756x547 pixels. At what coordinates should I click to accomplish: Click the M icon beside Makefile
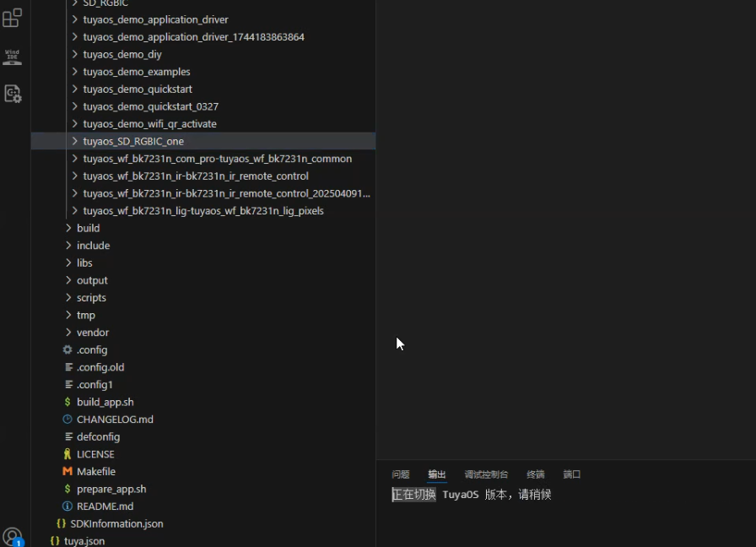67,471
